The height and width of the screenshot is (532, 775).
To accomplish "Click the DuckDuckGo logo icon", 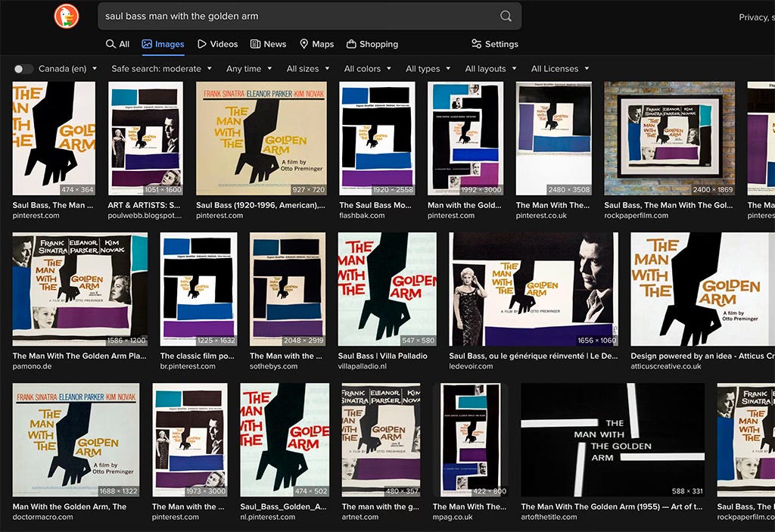I will [67, 16].
